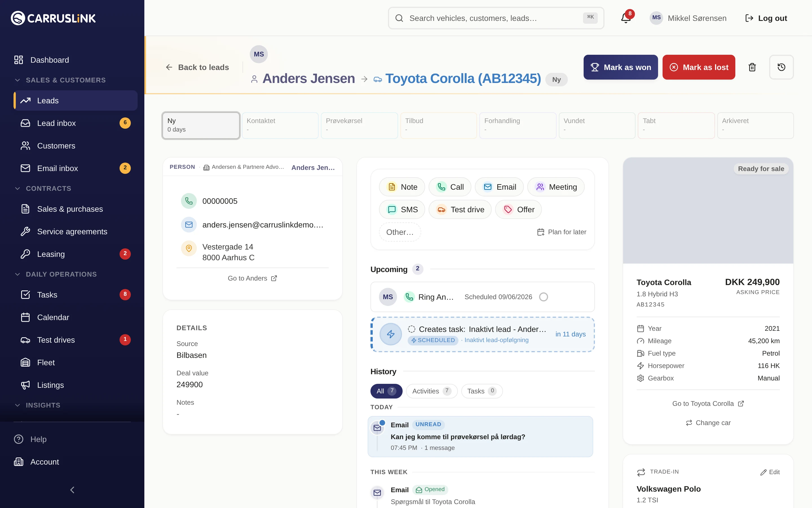Go back to leads list

point(197,67)
